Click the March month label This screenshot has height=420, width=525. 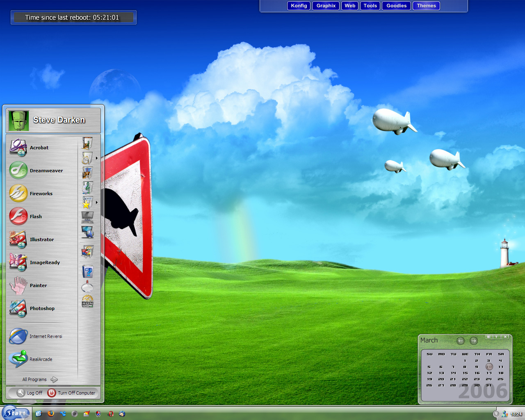(429, 340)
